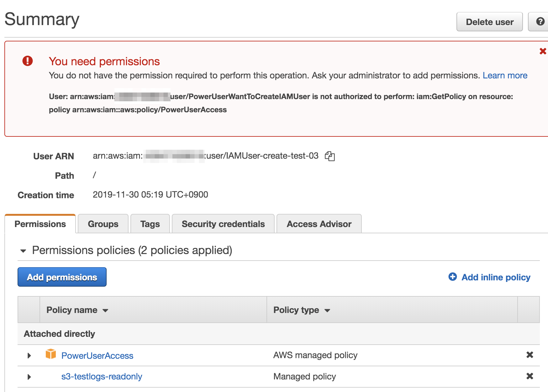548x392 pixels.
Task: Click the Add permissions button
Action: (x=62, y=277)
